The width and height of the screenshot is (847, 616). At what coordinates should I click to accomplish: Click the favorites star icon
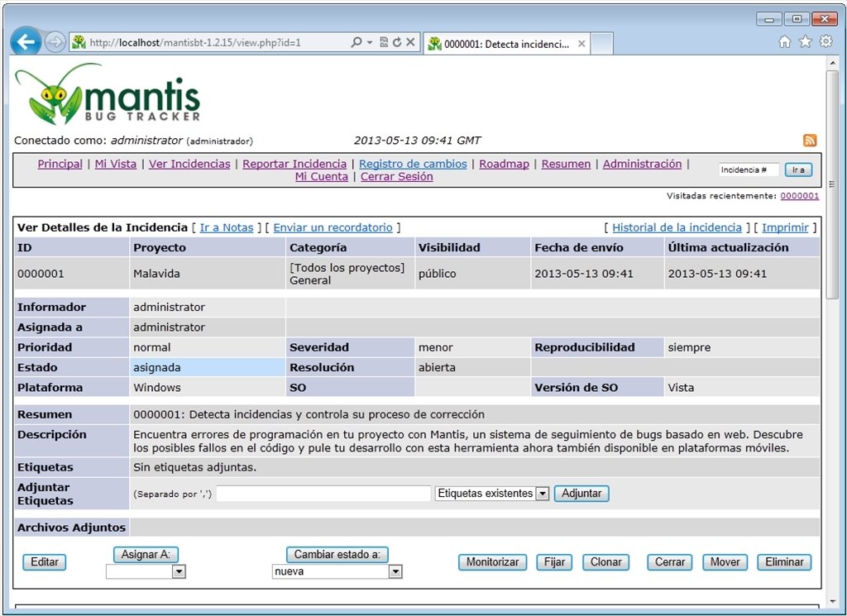[806, 41]
